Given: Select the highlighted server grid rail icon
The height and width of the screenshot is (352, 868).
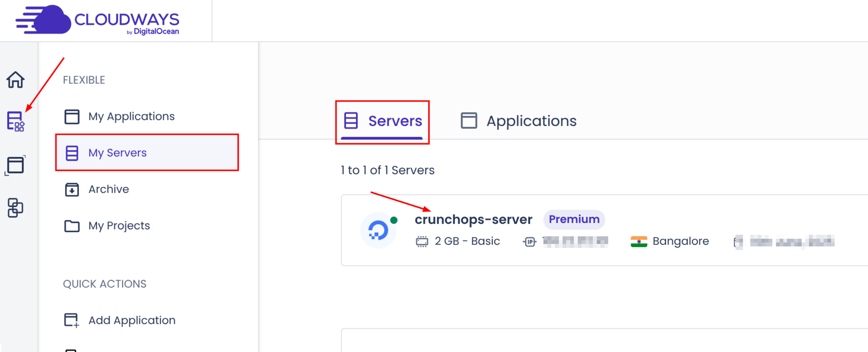Looking at the screenshot, I should [x=16, y=121].
